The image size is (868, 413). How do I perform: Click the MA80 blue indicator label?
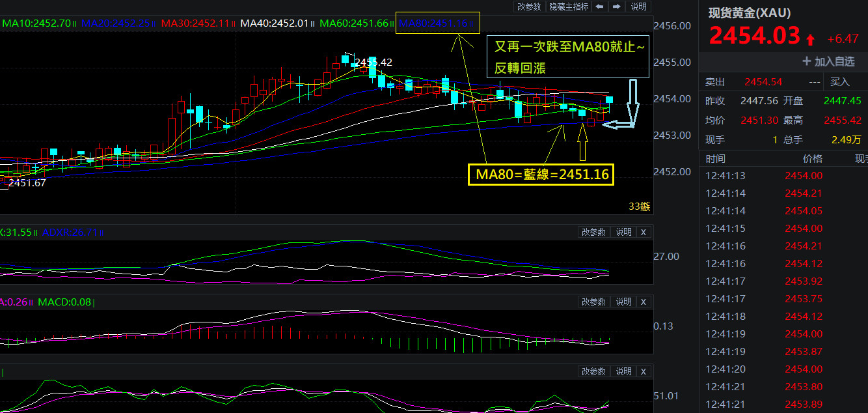tap(433, 23)
